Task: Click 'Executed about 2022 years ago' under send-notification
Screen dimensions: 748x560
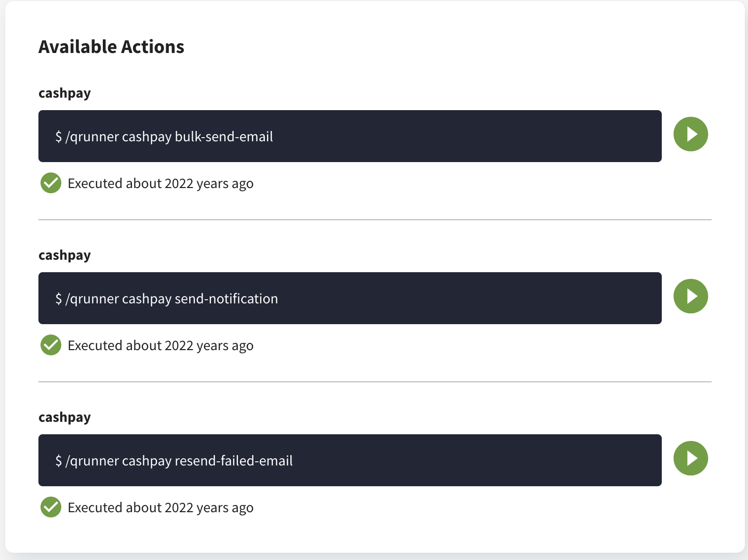Action: (x=160, y=345)
